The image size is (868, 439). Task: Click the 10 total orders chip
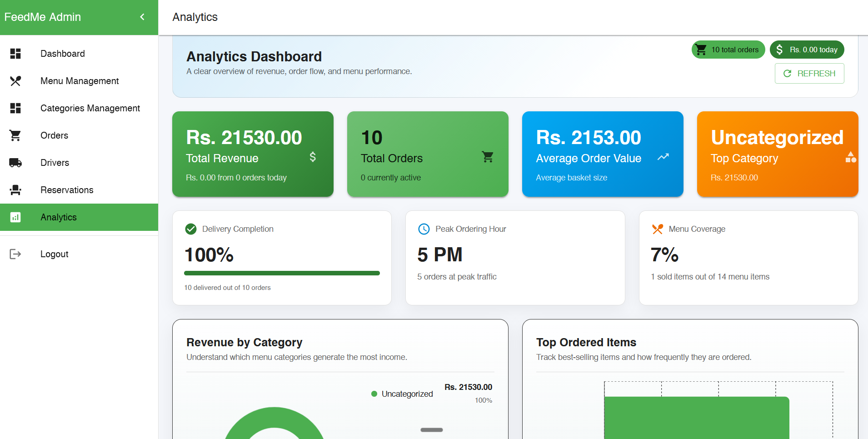click(x=728, y=50)
